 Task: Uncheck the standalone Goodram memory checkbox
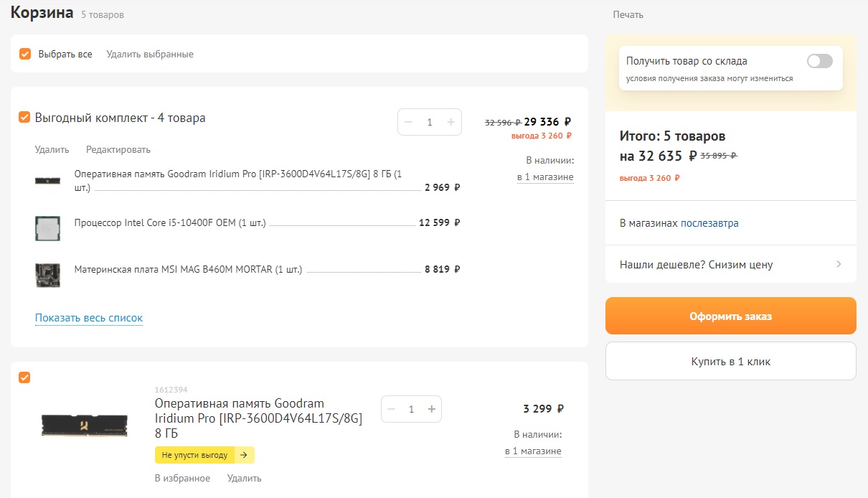[x=24, y=377]
